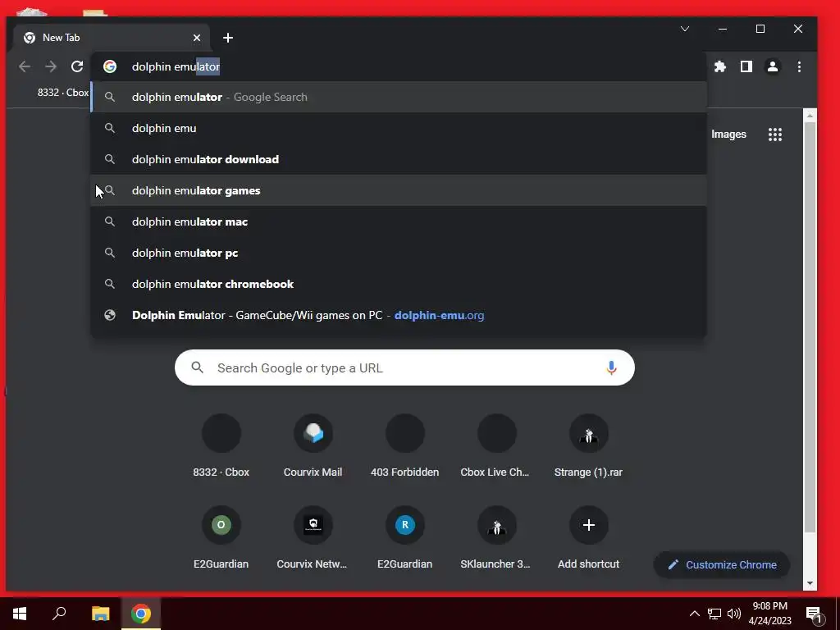Close the New Tab tab
The image size is (840, 630).
click(x=197, y=38)
